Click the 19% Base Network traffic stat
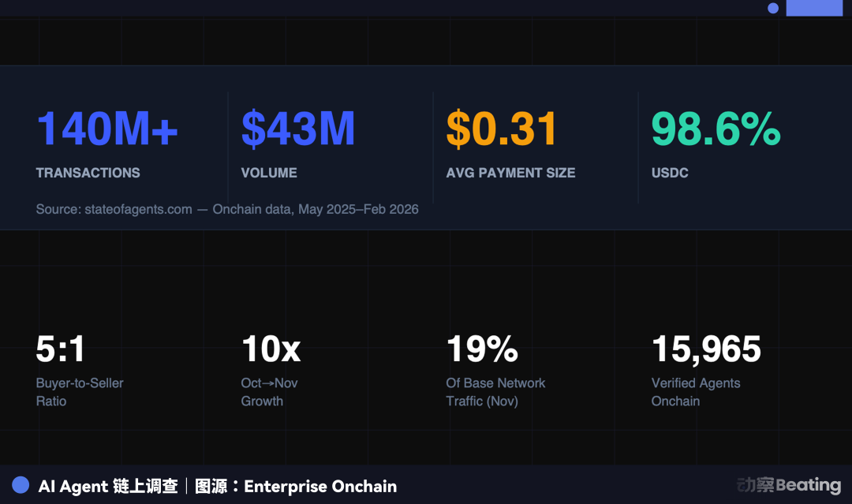852x504 pixels. coord(482,349)
